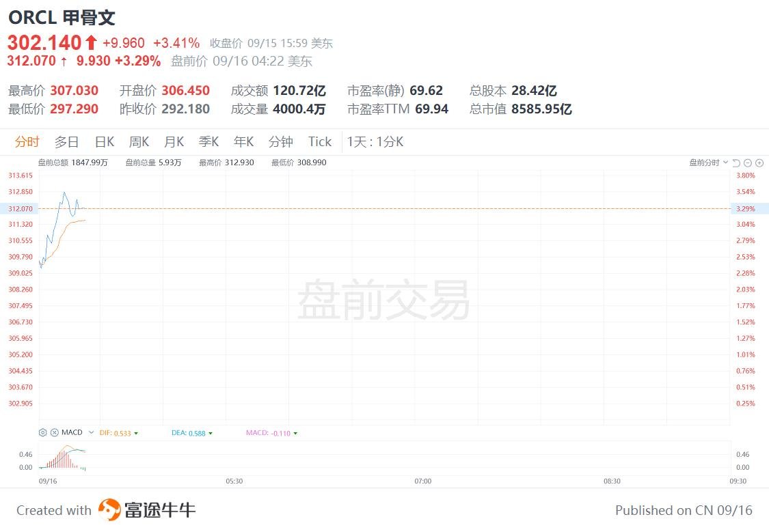Toggle the MACD histogram visibility

295,433
